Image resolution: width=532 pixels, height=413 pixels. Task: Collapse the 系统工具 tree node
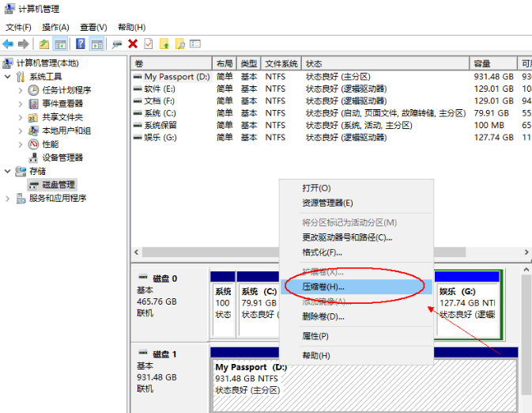8,77
